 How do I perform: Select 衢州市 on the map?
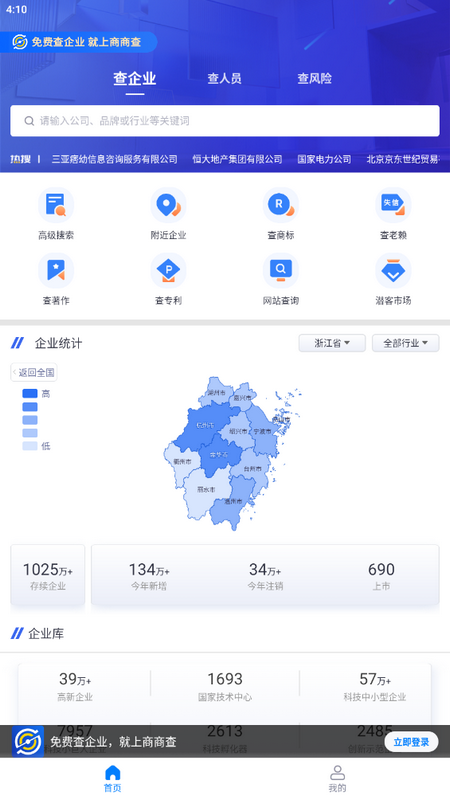[182, 461]
